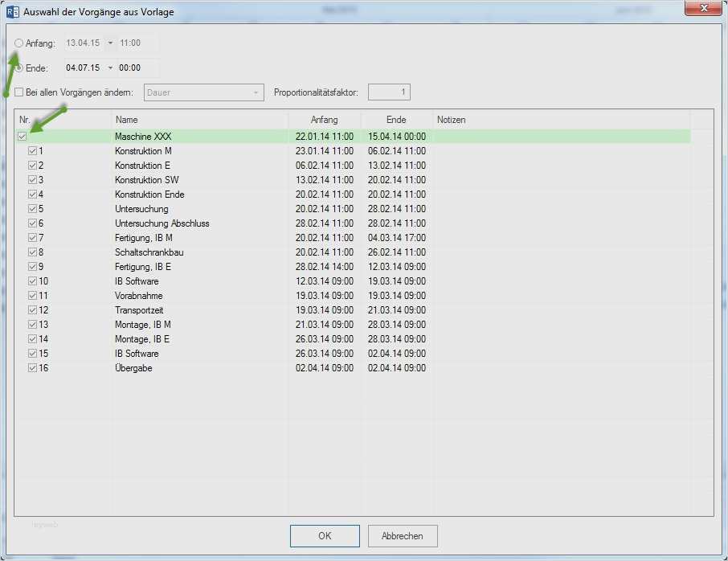This screenshot has height=561, width=728.
Task: Click the Ende date field 04.07.15
Action: 83,68
